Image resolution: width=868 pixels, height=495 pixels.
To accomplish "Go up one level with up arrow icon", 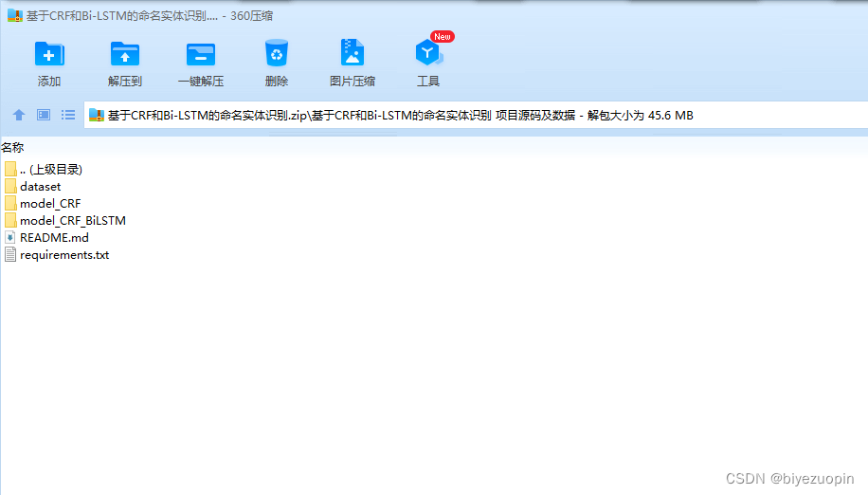I will tap(19, 115).
